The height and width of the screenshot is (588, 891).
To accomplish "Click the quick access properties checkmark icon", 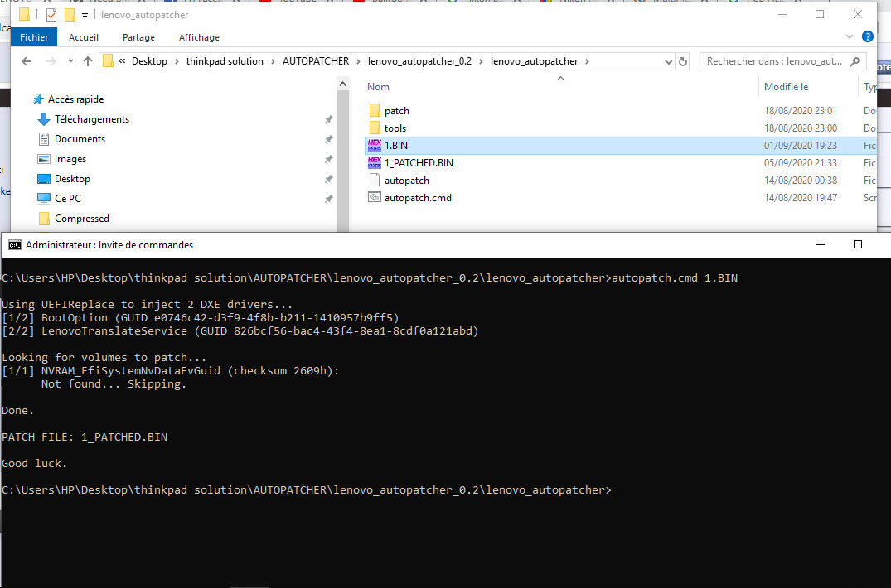I will coord(51,15).
